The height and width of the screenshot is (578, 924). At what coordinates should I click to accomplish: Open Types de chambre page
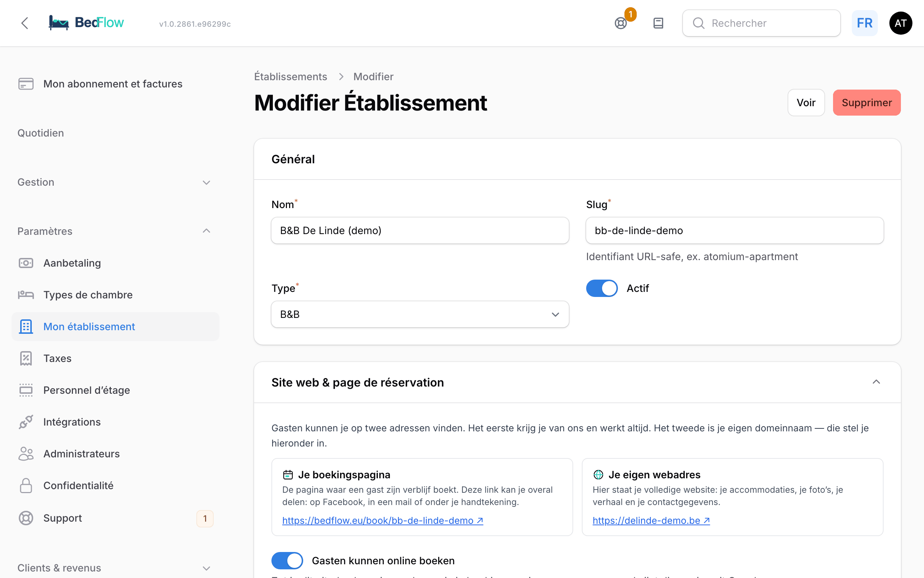click(115, 295)
